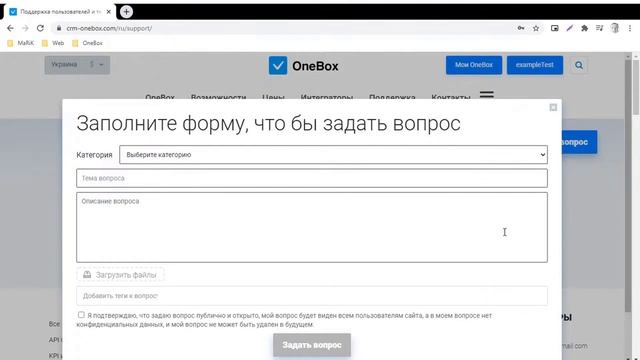This screenshot has height=360, width=640.
Task: Open the Chrome three-dot menu
Action: [630, 28]
